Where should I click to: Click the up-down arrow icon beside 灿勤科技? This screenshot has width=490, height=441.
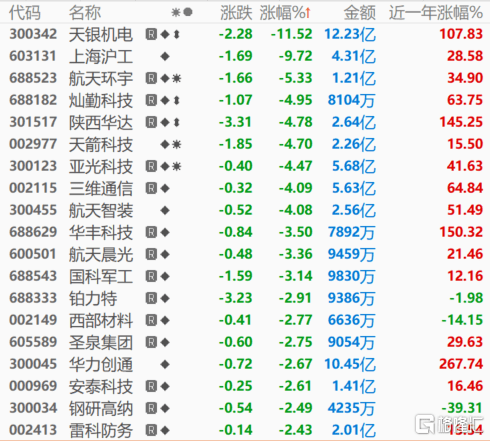pos(177,100)
